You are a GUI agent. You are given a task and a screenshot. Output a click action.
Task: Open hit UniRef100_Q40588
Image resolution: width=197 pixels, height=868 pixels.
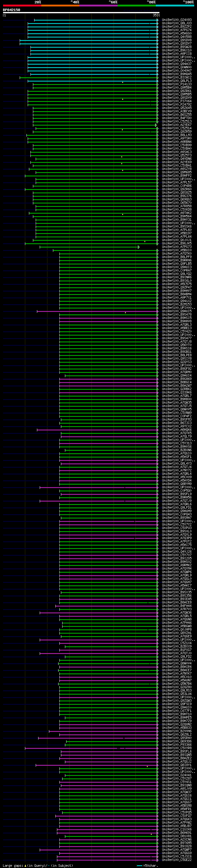[177, 37]
